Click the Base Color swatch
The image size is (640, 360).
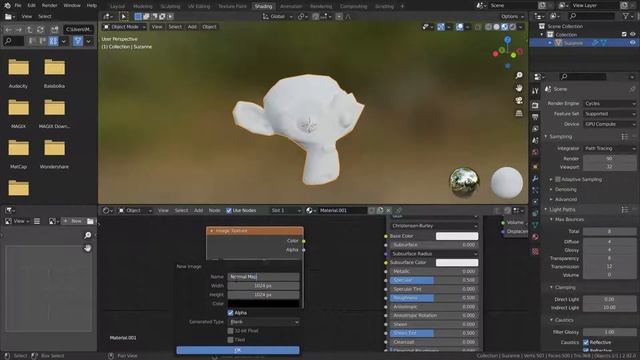[x=457, y=236]
